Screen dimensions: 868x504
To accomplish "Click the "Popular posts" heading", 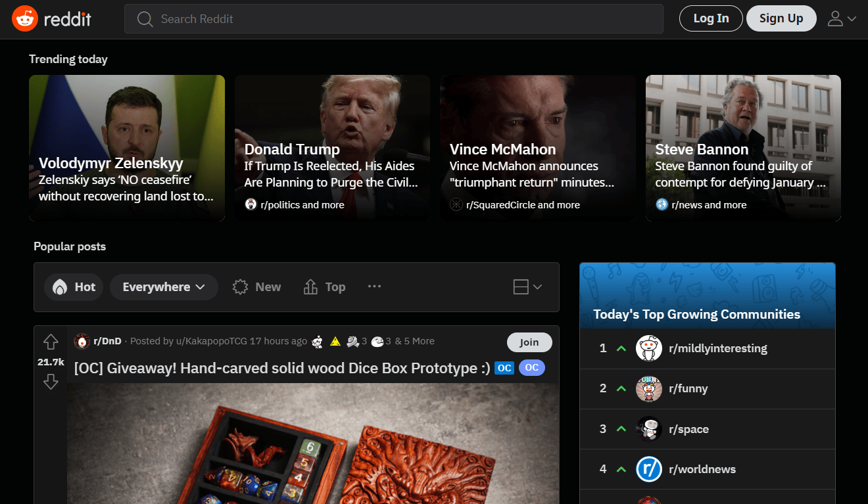I will click(x=70, y=246).
